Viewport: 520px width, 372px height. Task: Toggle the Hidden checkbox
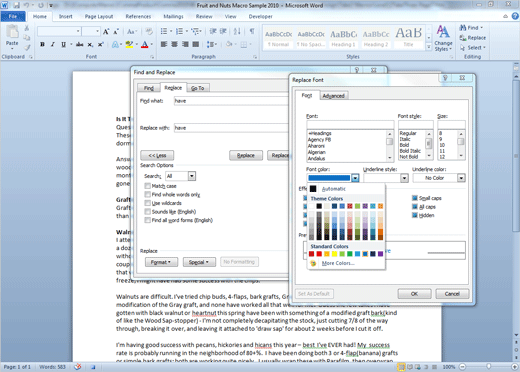415,215
